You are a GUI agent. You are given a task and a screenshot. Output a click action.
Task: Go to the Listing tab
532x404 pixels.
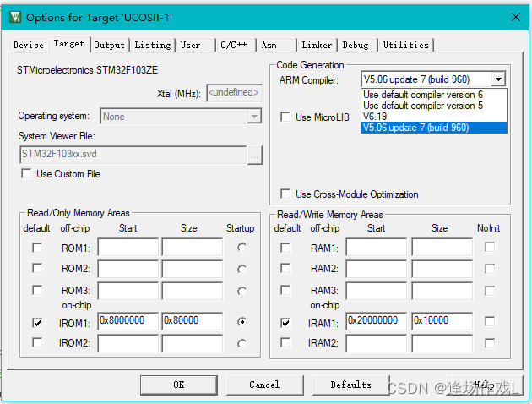pyautogui.click(x=153, y=45)
